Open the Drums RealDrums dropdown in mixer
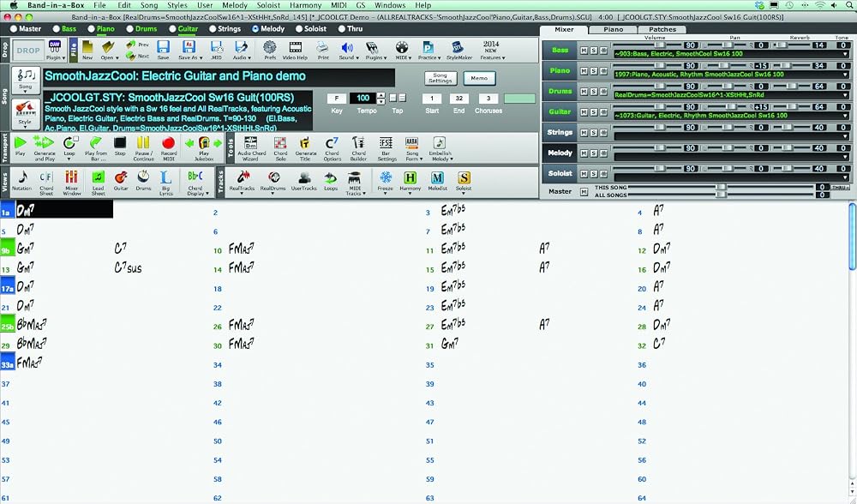This screenshot has height=504, width=857. tap(846, 95)
